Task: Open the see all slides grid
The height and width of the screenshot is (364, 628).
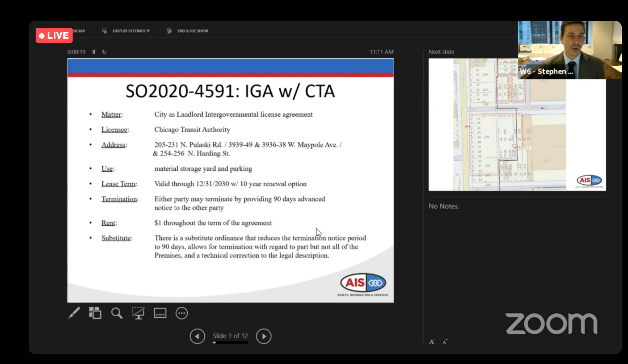Action: click(95, 313)
